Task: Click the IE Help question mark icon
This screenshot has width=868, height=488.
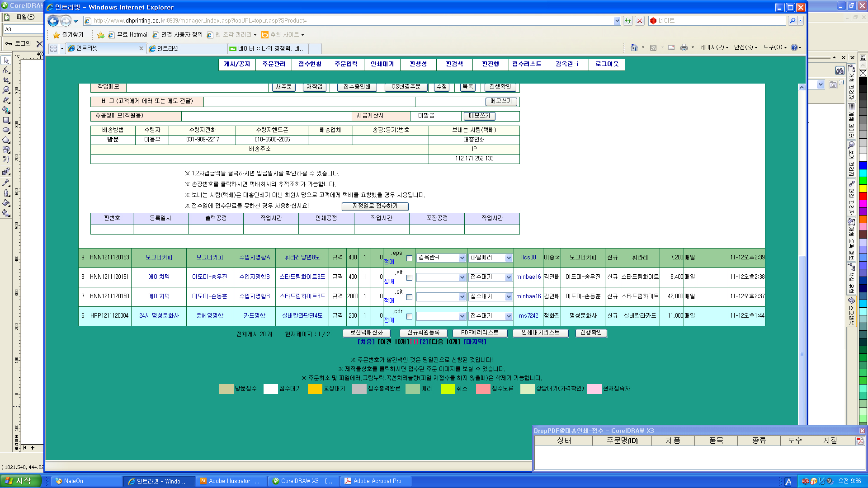Action: [794, 47]
